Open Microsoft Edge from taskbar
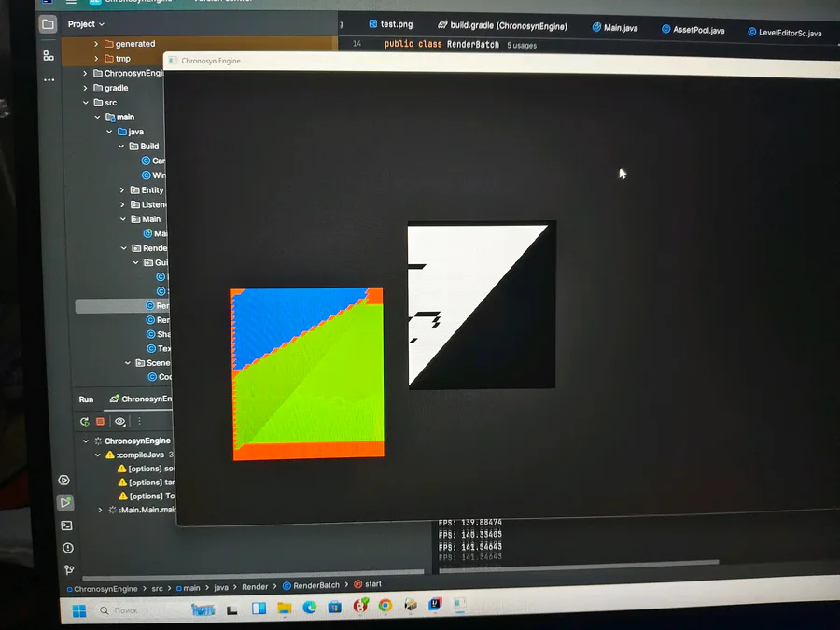This screenshot has height=630, width=840. click(310, 607)
